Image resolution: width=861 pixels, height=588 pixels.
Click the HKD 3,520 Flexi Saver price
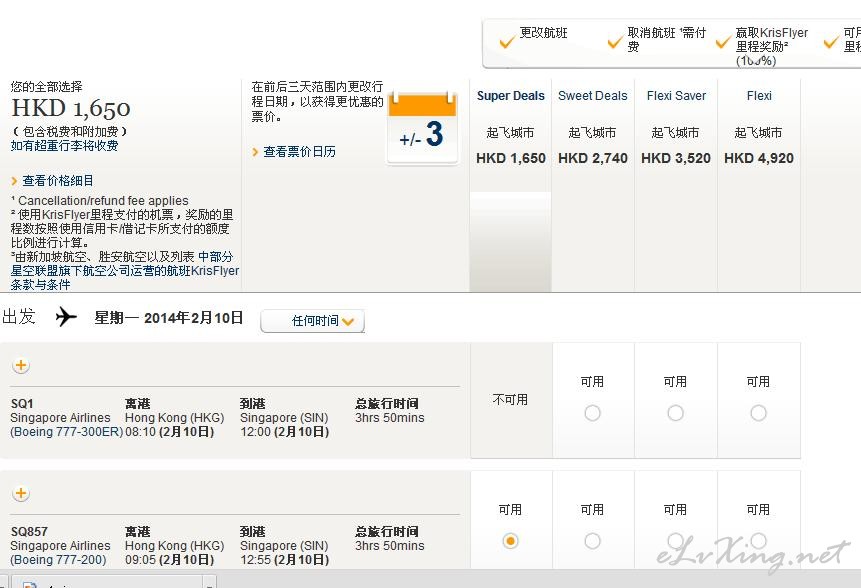pyautogui.click(x=676, y=158)
